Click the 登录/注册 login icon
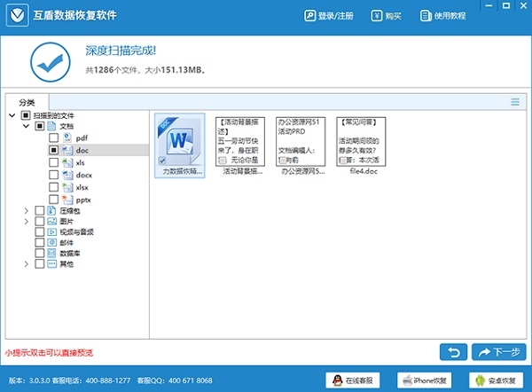Viewport: 532px width, 392px height. point(309,16)
